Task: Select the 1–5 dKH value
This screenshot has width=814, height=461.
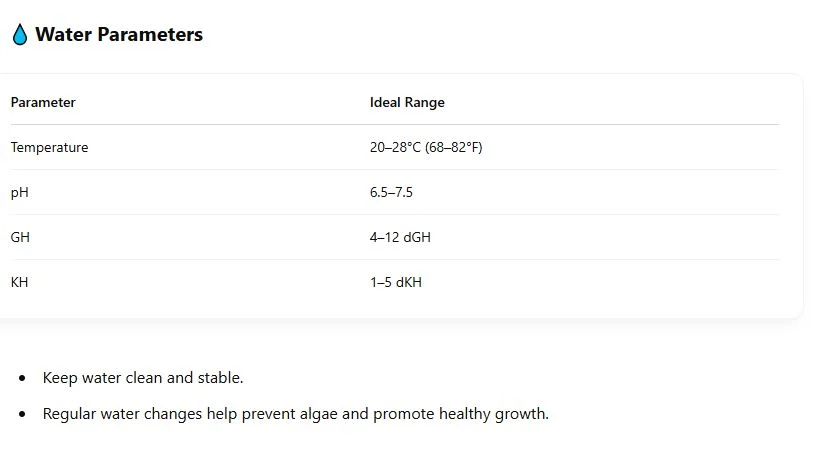Action: click(396, 282)
